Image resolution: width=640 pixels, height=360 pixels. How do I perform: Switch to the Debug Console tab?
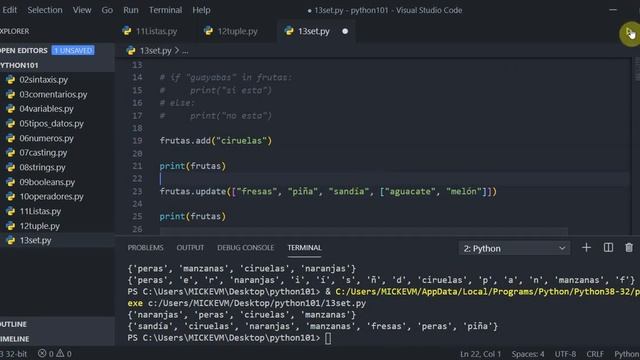(x=246, y=248)
